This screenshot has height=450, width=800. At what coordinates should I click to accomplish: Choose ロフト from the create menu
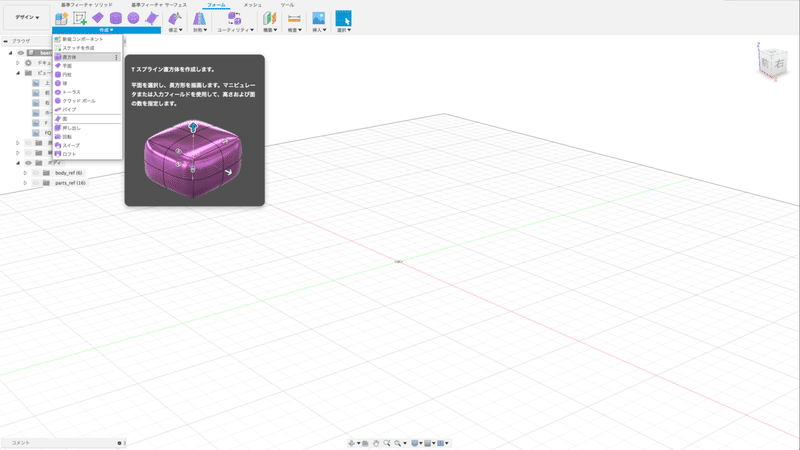(87, 154)
